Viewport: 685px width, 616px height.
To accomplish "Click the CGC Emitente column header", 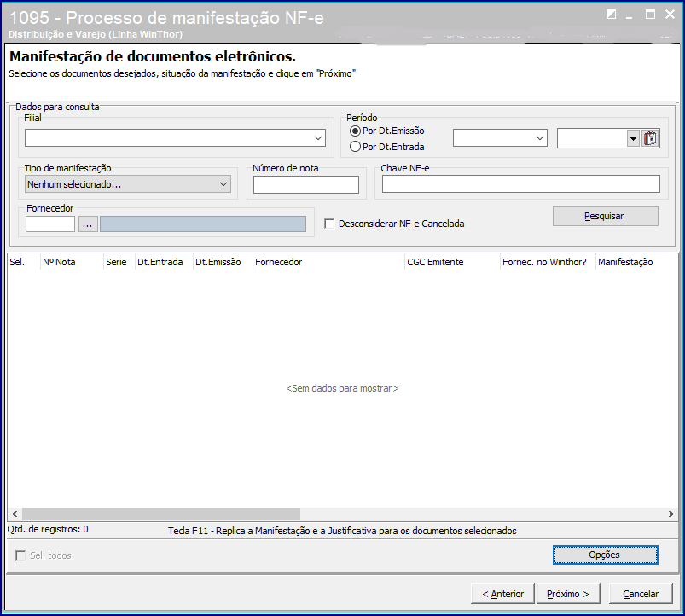I will click(x=453, y=262).
